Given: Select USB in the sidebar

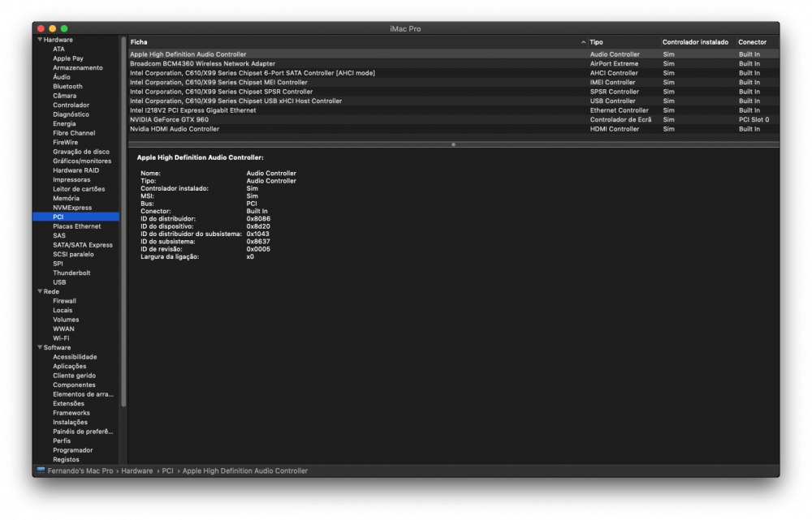Looking at the screenshot, I should click(x=59, y=282).
